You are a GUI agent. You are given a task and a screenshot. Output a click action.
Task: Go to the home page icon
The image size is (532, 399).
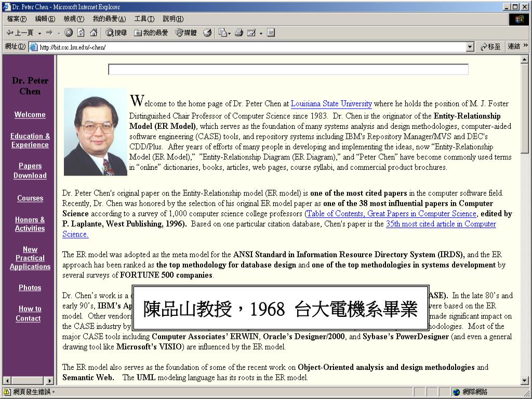(94, 33)
